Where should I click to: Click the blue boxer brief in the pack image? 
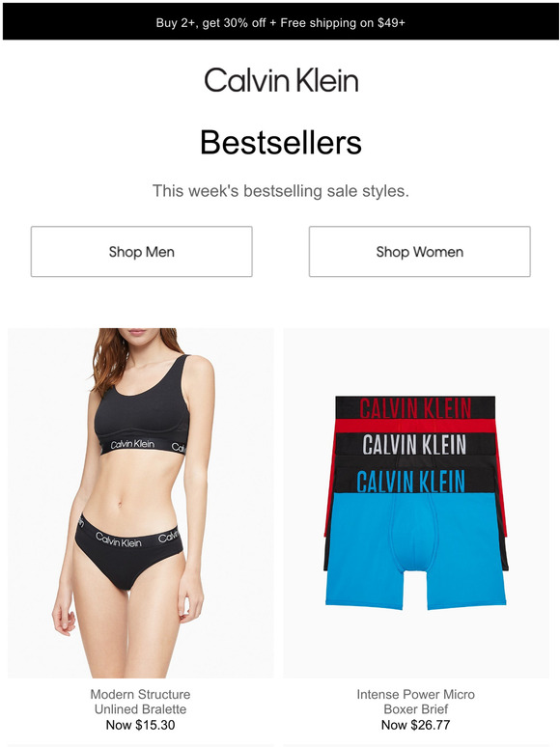[415, 550]
